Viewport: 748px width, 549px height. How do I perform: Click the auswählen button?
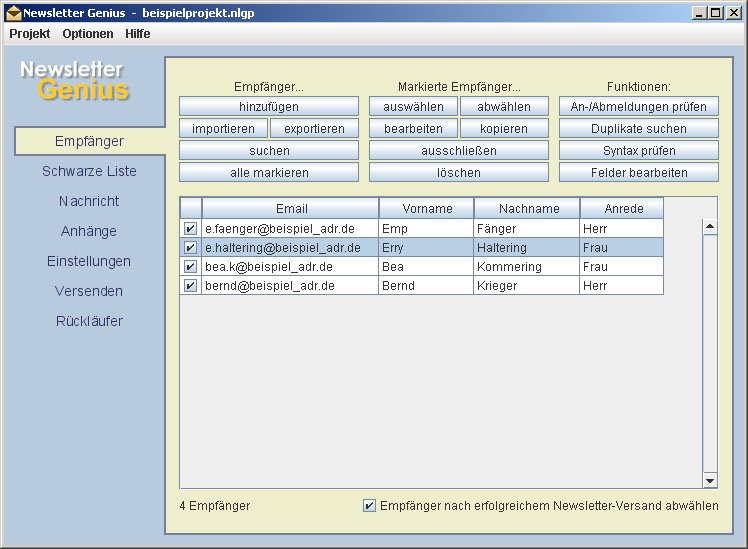click(413, 106)
